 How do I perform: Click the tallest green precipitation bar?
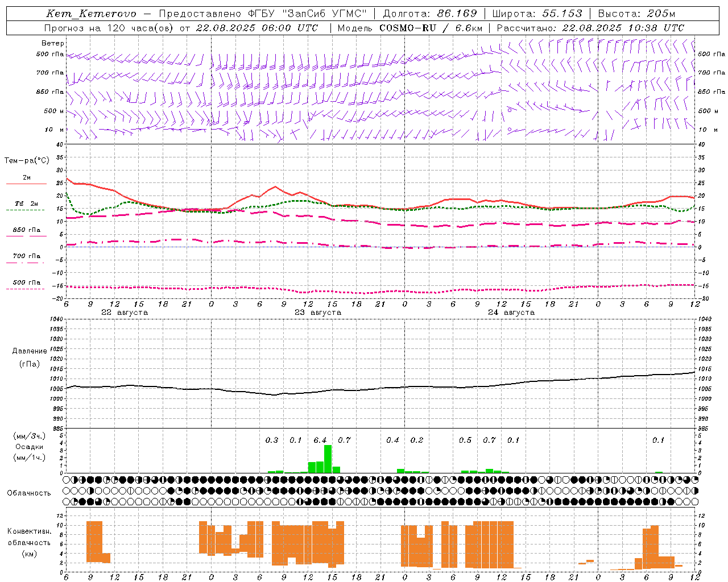click(x=328, y=459)
